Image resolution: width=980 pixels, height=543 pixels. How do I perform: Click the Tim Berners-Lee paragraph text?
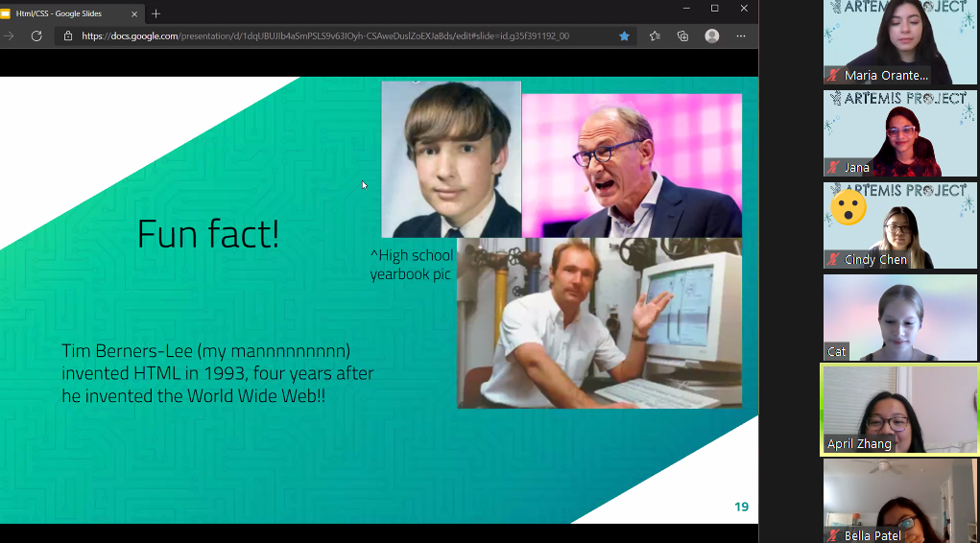(x=218, y=373)
